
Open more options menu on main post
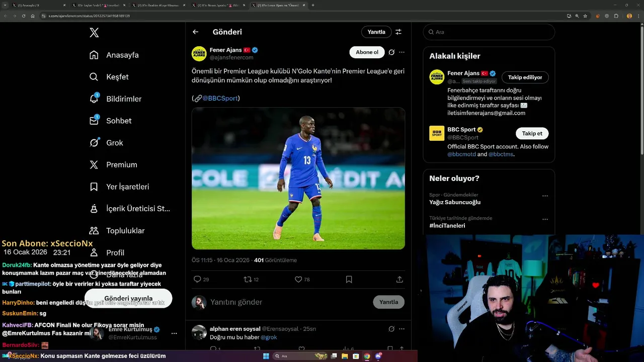pyautogui.click(x=401, y=52)
